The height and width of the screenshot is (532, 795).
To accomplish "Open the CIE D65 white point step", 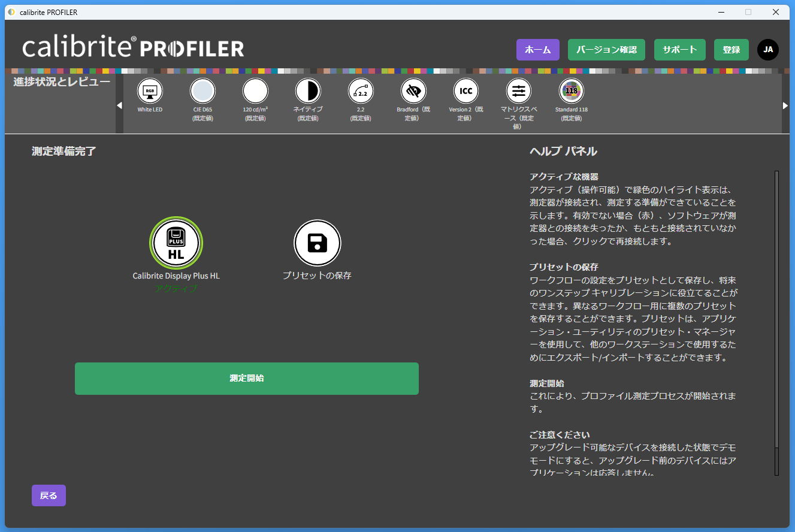I will [202, 91].
